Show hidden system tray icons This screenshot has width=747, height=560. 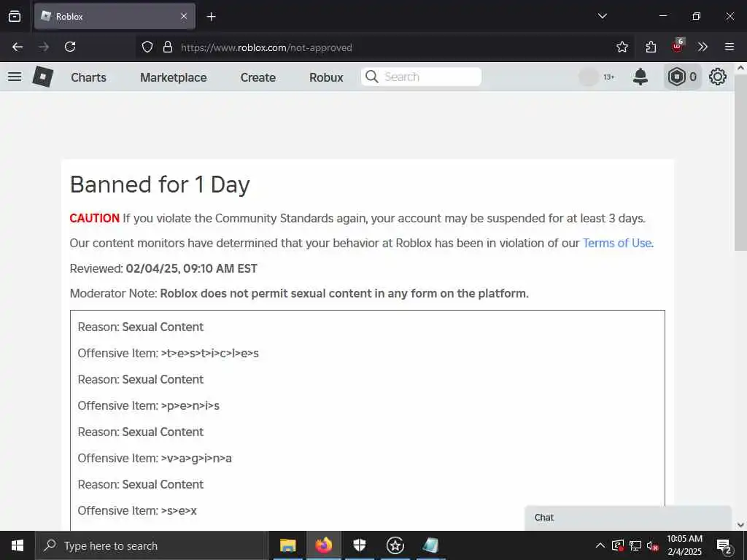[x=600, y=545]
